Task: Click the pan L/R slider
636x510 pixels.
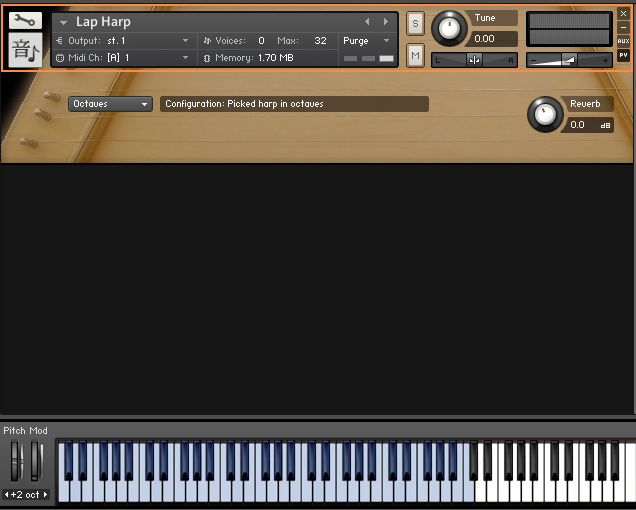Action: 474,60
